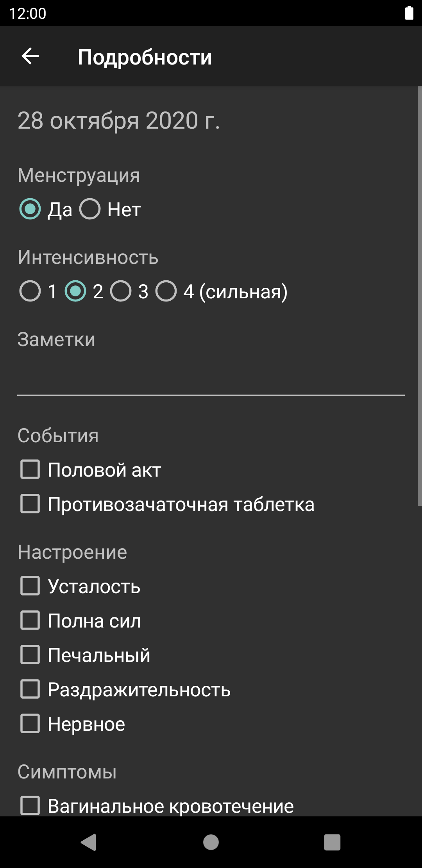Select the 'Нервное' mood checkbox
This screenshot has height=868, width=422.
30,724
